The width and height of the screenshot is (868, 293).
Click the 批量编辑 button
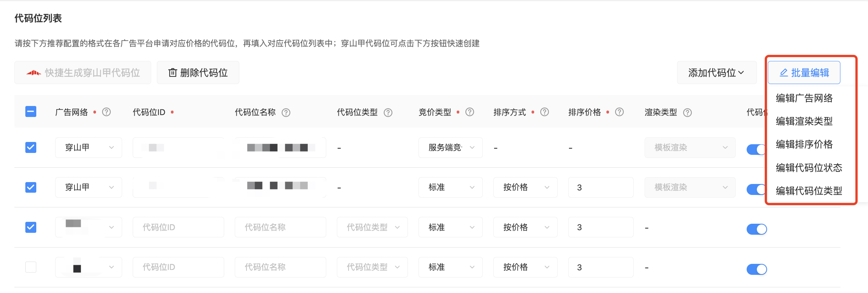(804, 73)
